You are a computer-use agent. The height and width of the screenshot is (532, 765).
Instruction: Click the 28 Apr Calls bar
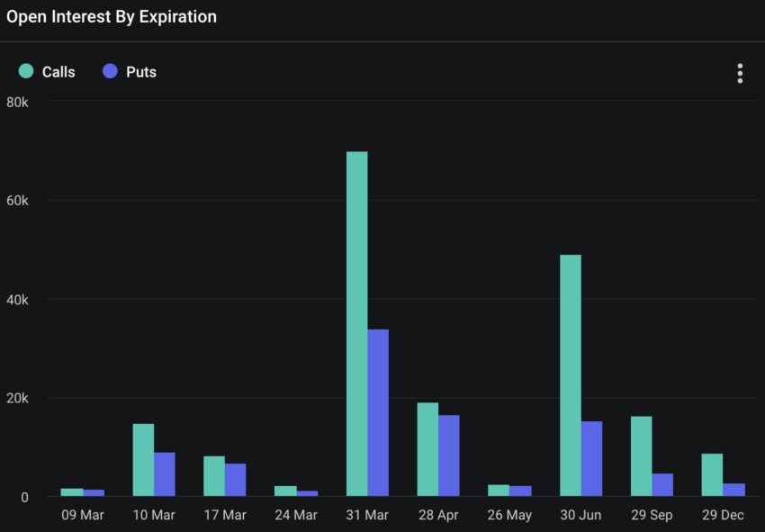[x=427, y=449]
